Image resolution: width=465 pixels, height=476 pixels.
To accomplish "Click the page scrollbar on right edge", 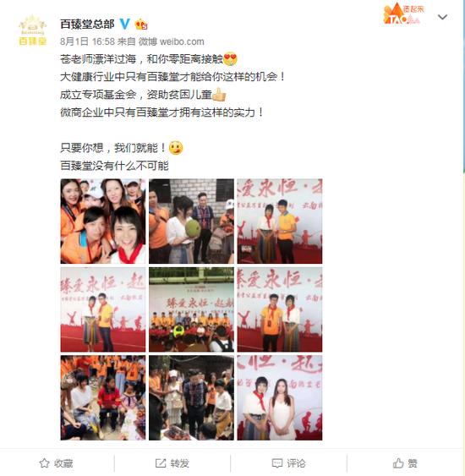I will (464, 86).
